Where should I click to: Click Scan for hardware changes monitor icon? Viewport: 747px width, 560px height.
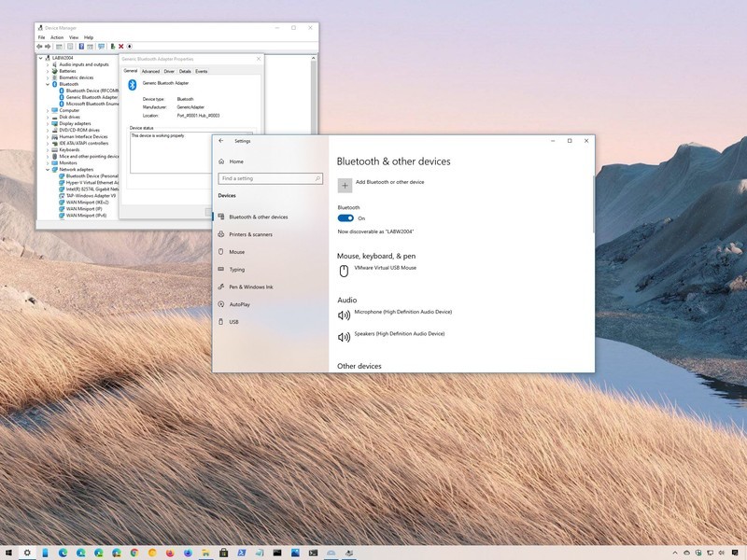pos(101,46)
